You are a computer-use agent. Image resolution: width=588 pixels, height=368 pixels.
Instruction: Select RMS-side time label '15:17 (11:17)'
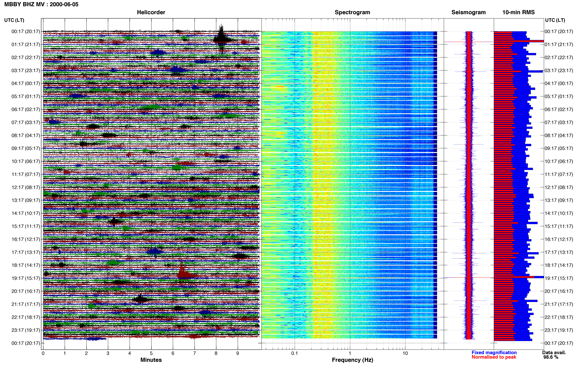pyautogui.click(x=559, y=226)
